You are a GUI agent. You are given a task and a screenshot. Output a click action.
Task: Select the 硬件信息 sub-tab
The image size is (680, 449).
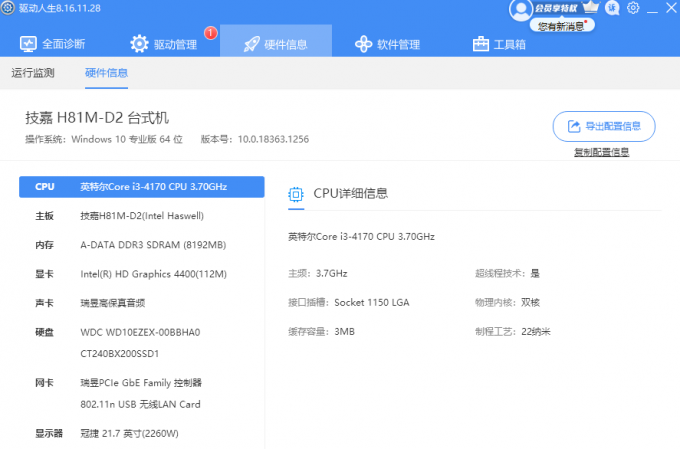[106, 73]
